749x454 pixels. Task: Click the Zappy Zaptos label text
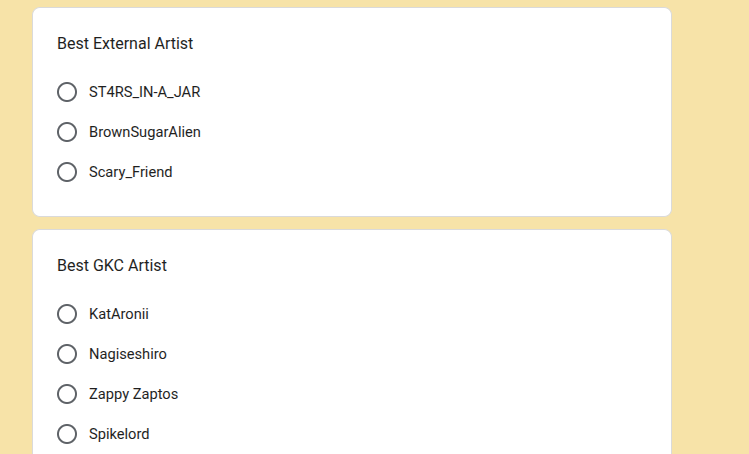click(x=133, y=394)
